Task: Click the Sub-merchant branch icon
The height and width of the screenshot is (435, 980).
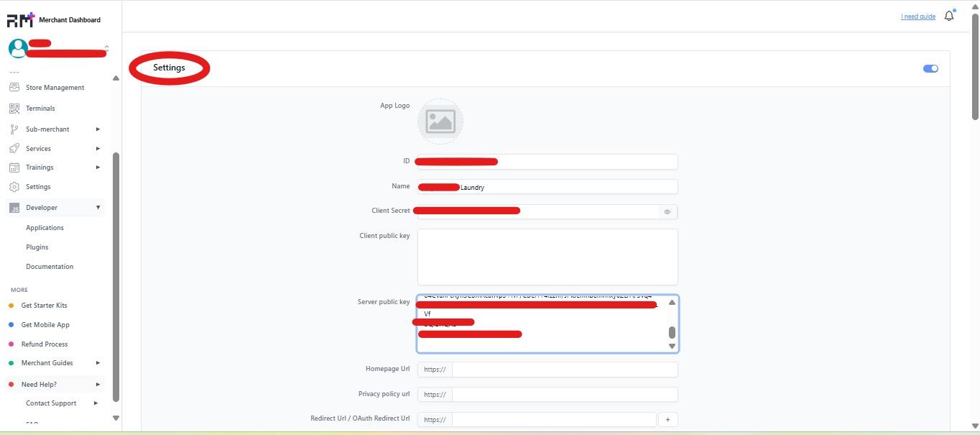Action: [14, 129]
